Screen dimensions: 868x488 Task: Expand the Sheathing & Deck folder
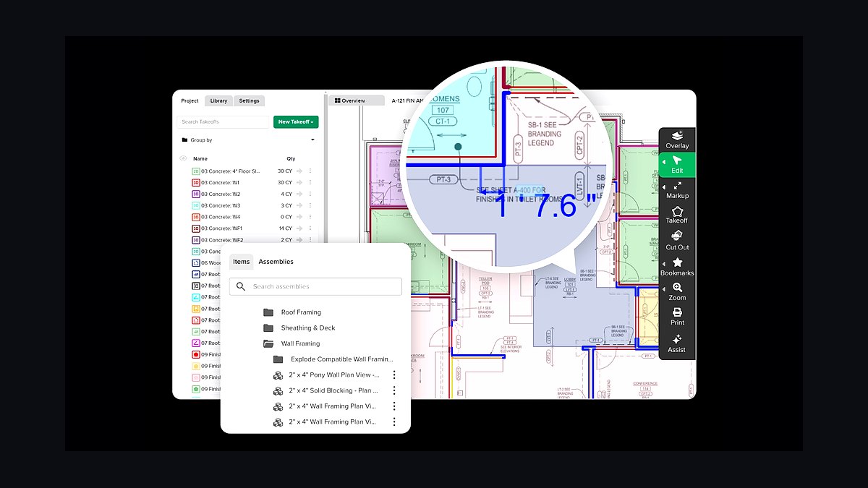click(268, 328)
